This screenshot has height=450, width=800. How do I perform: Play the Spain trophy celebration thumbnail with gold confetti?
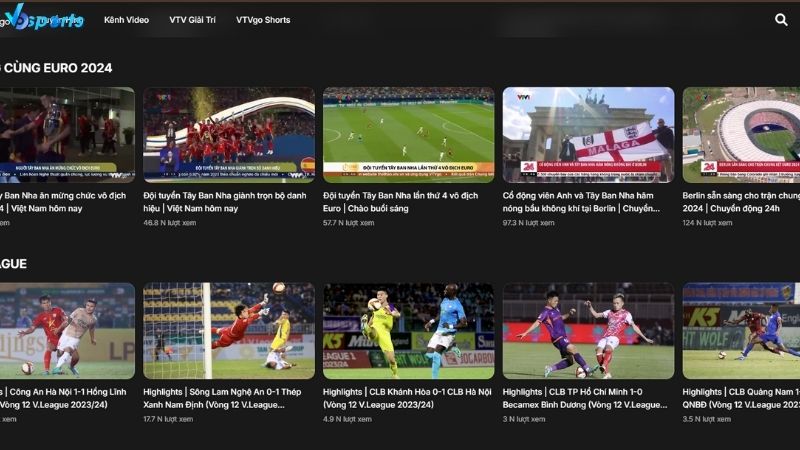229,135
